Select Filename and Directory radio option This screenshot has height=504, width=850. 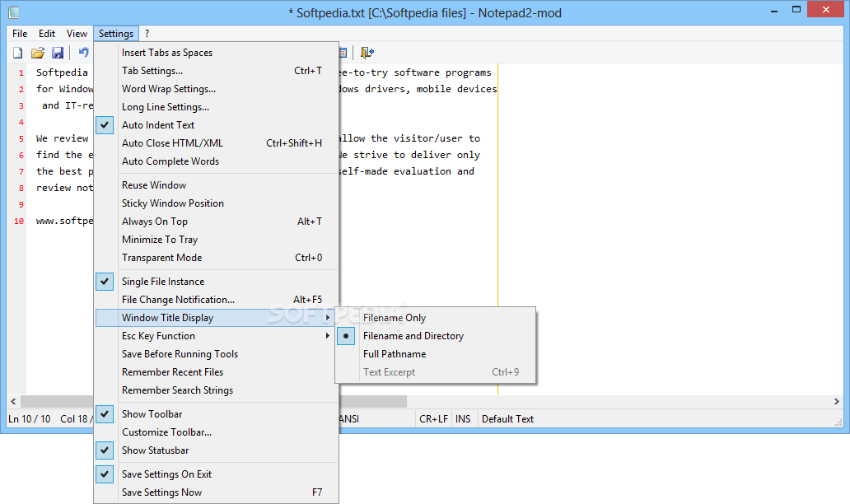[436, 336]
